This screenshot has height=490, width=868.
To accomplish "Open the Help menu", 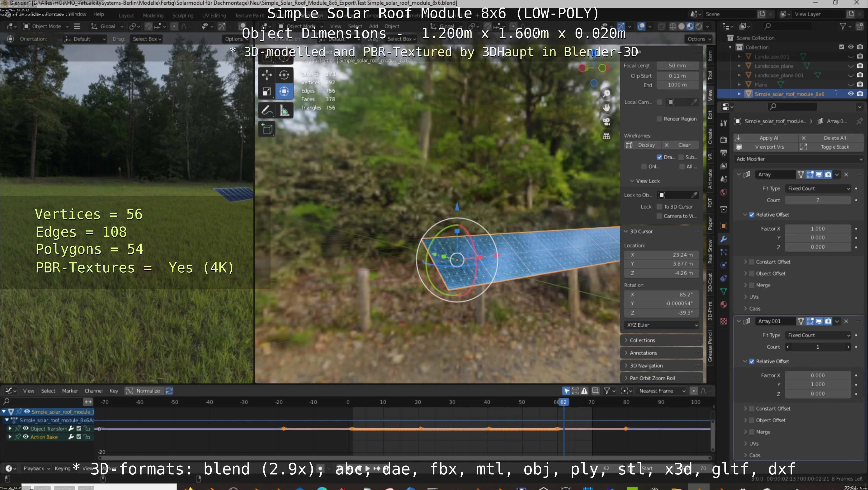I will (x=98, y=14).
